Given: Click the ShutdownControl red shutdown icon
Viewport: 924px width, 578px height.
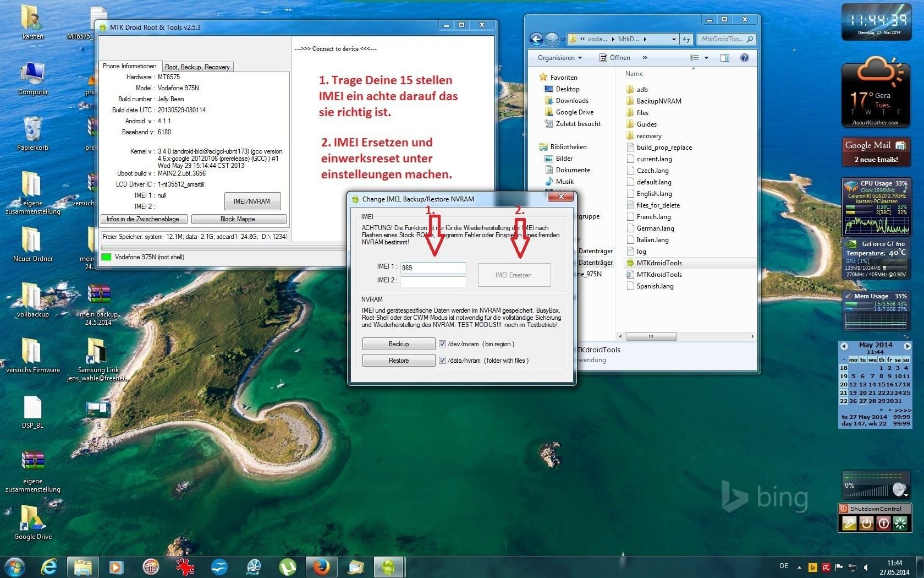Looking at the screenshot, I should click(883, 524).
